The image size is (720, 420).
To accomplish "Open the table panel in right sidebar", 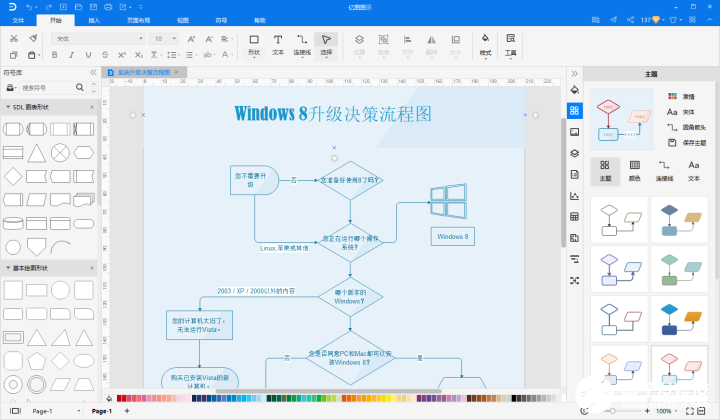I will click(574, 217).
